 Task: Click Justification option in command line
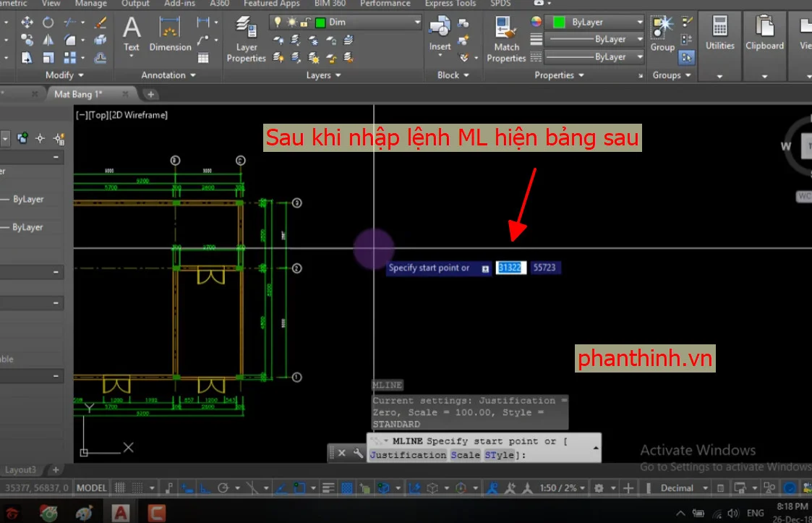(408, 455)
